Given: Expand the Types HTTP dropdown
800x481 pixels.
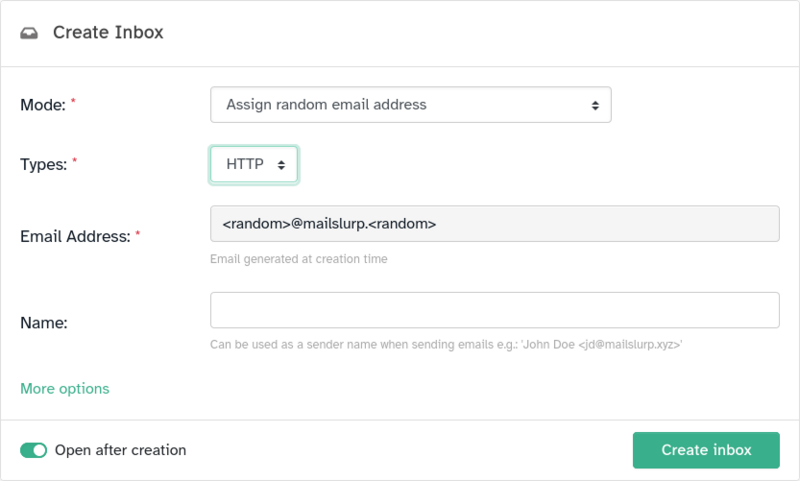Looking at the screenshot, I should coord(254,165).
